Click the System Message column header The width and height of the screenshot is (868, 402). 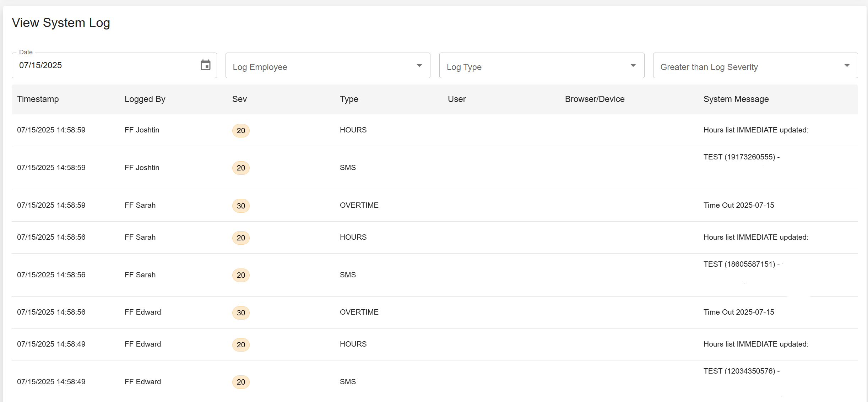[x=736, y=99]
